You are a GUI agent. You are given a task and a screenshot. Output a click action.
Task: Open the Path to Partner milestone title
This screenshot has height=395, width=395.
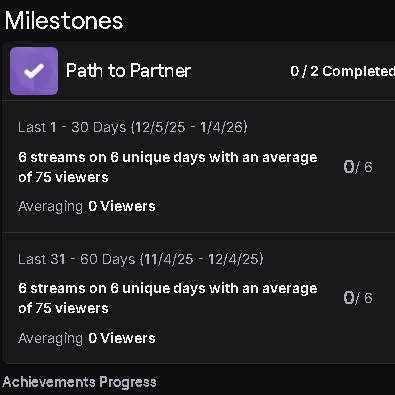pyautogui.click(x=128, y=71)
